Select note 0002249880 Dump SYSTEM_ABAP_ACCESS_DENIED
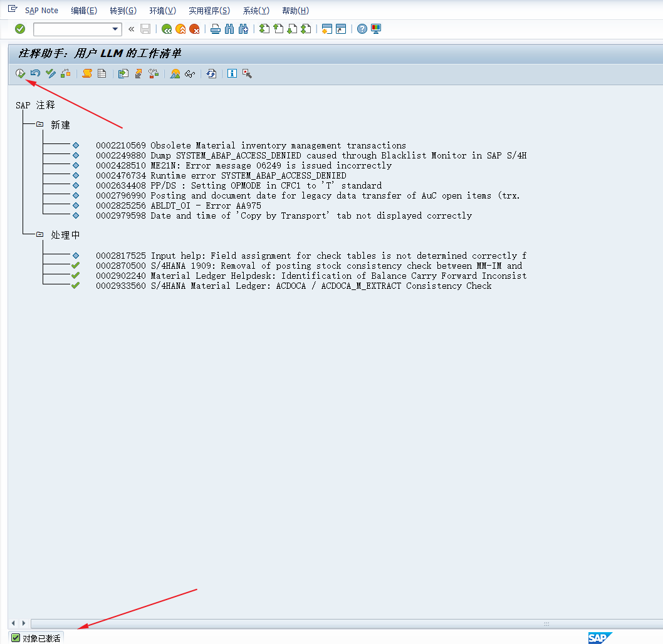 [x=311, y=155]
